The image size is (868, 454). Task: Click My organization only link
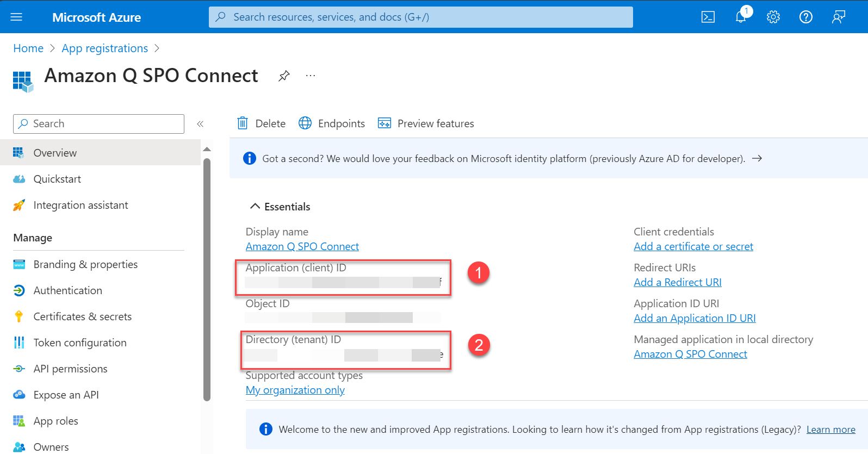click(295, 390)
